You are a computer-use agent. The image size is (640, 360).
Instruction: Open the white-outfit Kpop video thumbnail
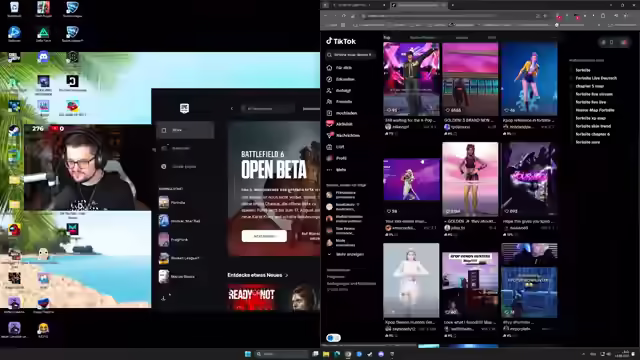411,280
